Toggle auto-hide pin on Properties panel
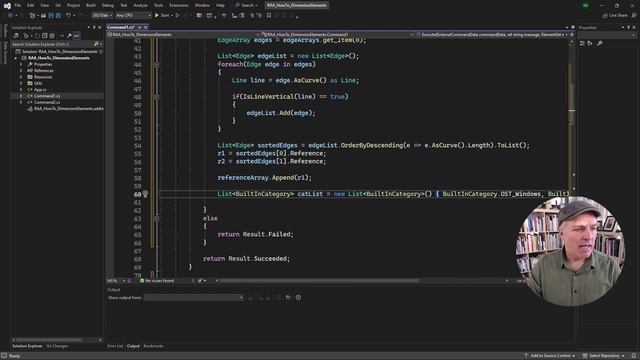The image size is (640, 360). click(x=628, y=27)
